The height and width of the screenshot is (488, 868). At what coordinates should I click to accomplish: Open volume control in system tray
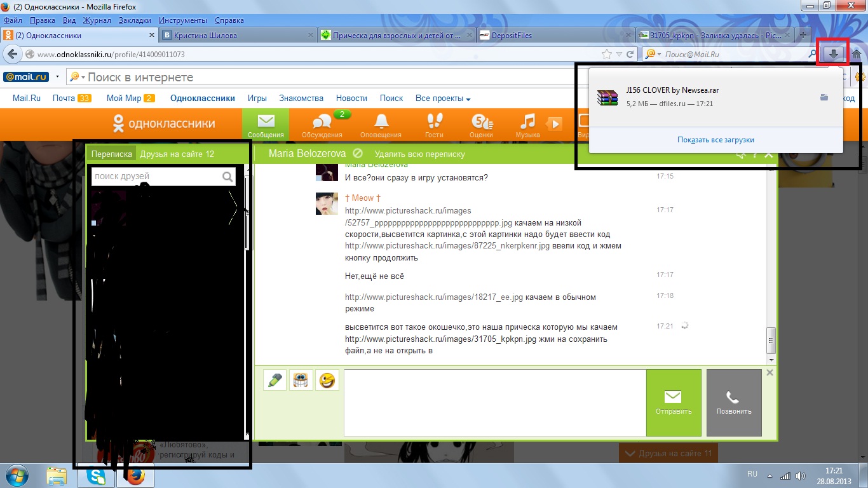[799, 476]
